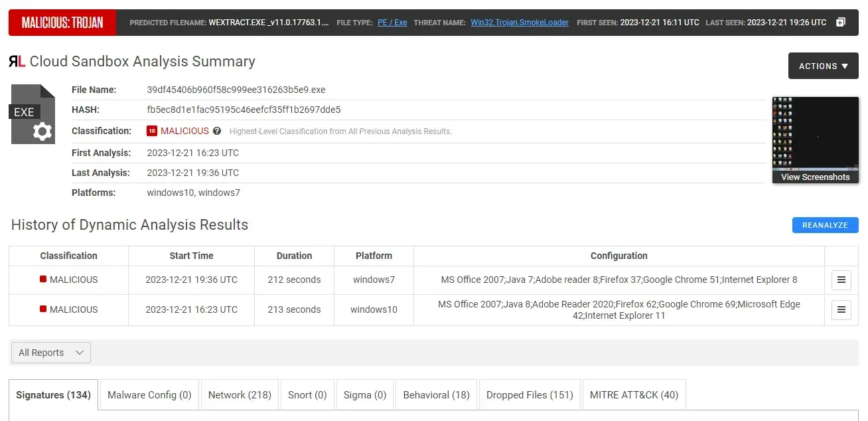Open the All Reports filter dropdown
Image resolution: width=868 pixels, height=421 pixels.
pyautogui.click(x=50, y=353)
